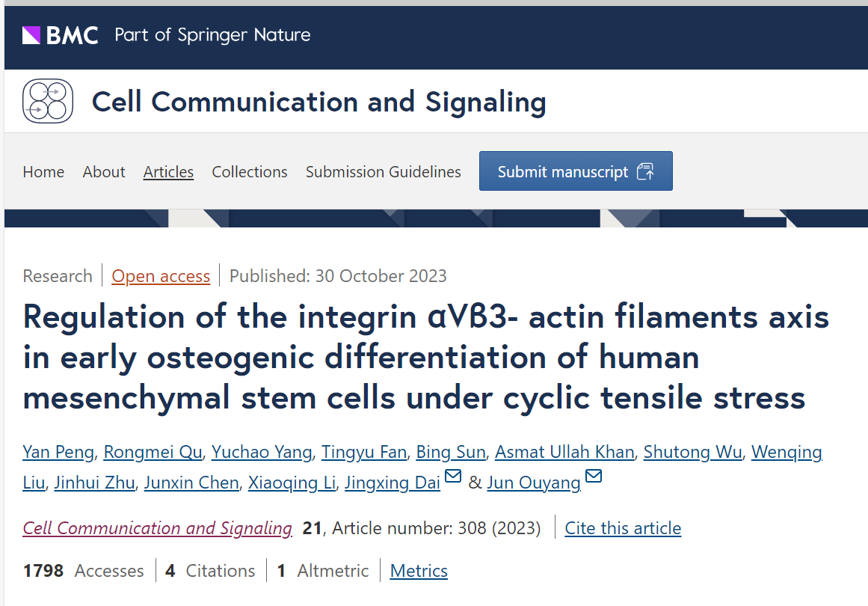
Task: Open the Metrics link
Action: [419, 571]
